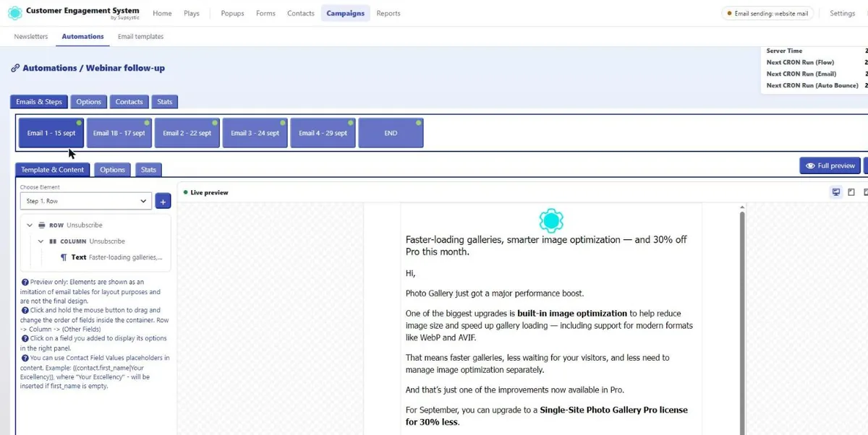Click help icon beside 'Contact Field Values' hint

25,358
